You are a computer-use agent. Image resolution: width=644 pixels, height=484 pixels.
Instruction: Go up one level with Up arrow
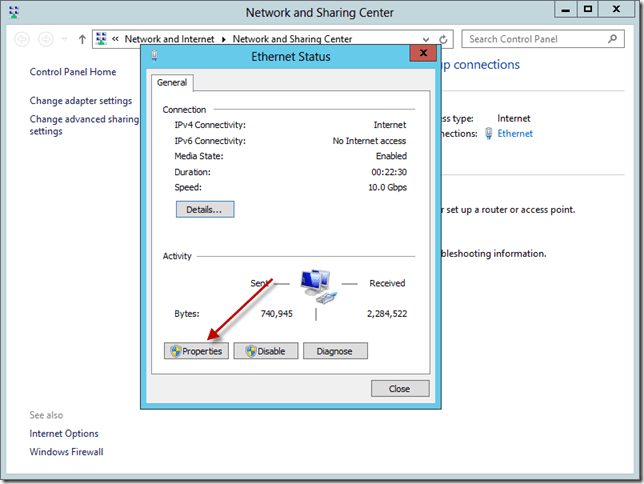click(82, 40)
